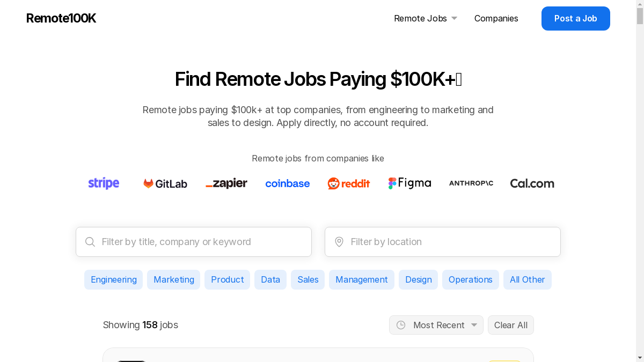Expand the Remote Jobs dropdown menu

[x=426, y=18]
